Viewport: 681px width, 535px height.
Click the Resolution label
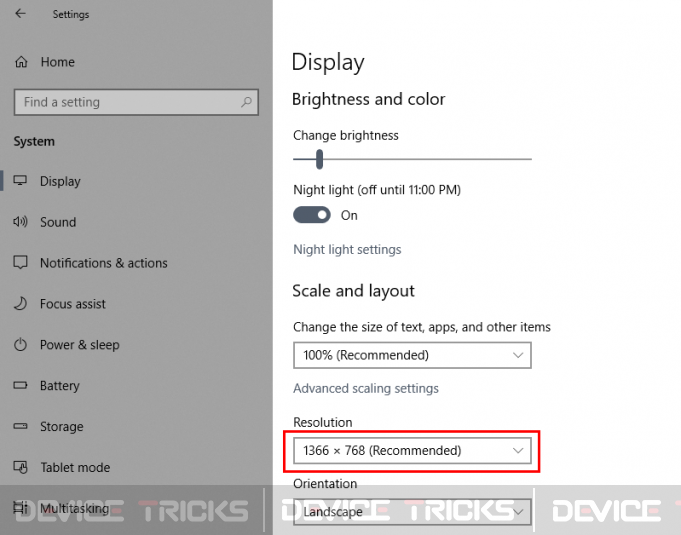click(322, 422)
